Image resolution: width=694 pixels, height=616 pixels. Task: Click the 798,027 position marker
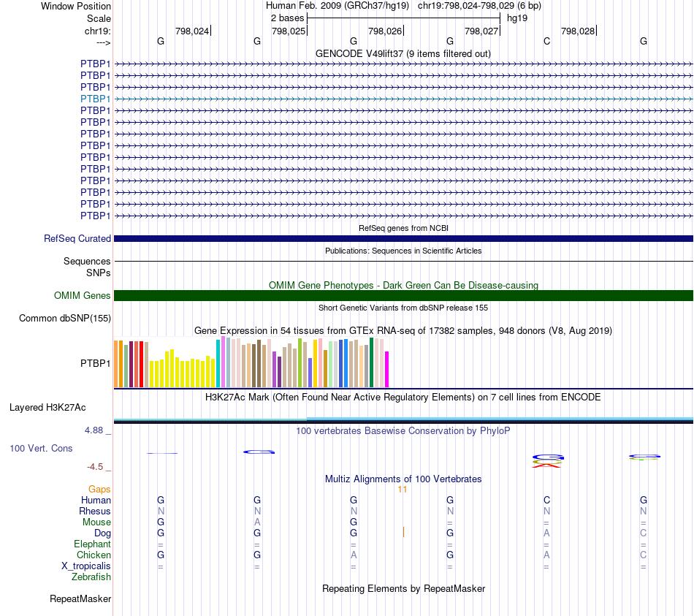pyautogui.click(x=482, y=31)
